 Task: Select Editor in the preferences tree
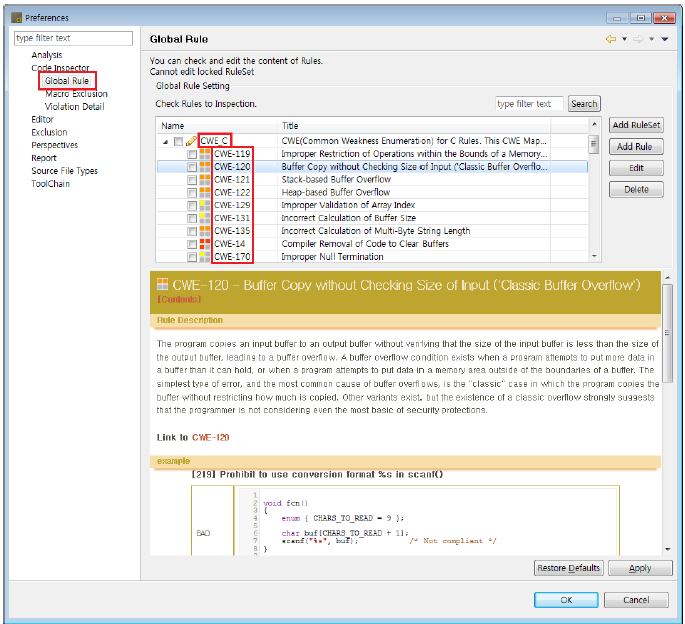coord(42,119)
